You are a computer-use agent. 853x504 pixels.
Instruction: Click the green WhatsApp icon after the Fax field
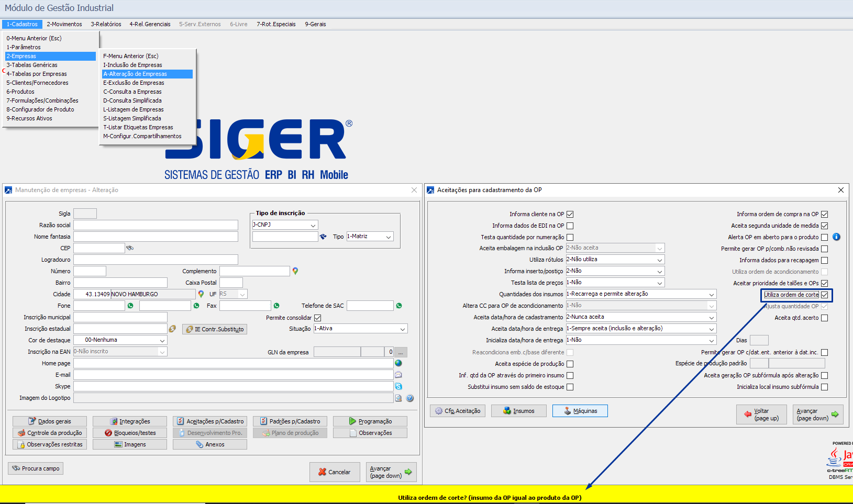276,306
